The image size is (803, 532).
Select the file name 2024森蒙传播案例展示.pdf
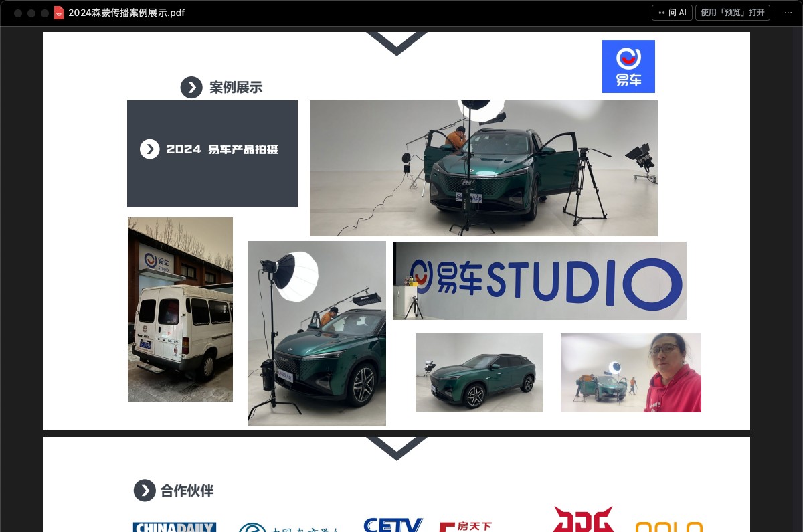point(126,13)
